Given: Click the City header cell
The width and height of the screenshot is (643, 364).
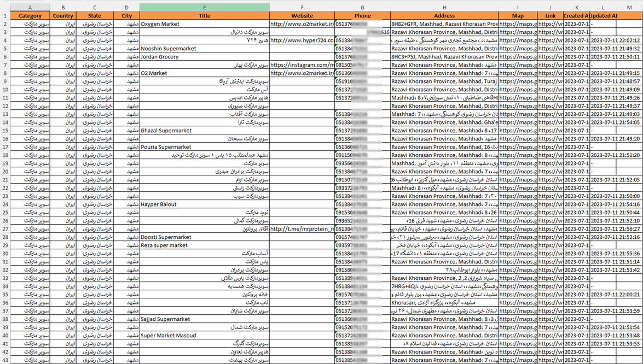Looking at the screenshot, I should (127, 15).
